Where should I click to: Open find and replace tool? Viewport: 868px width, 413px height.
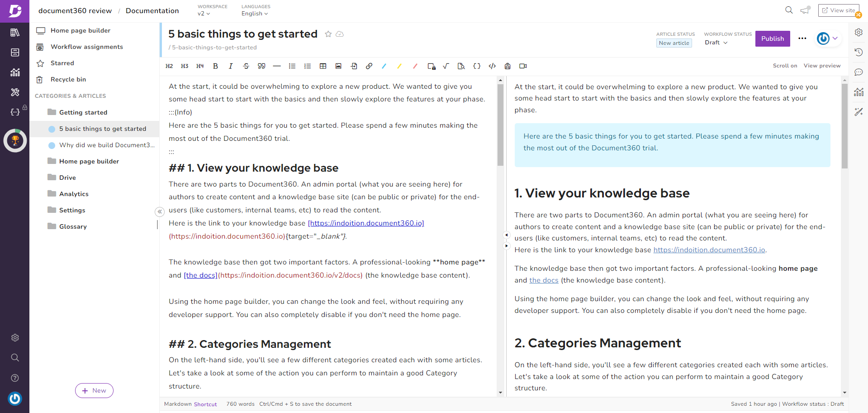pyautogui.click(x=461, y=66)
